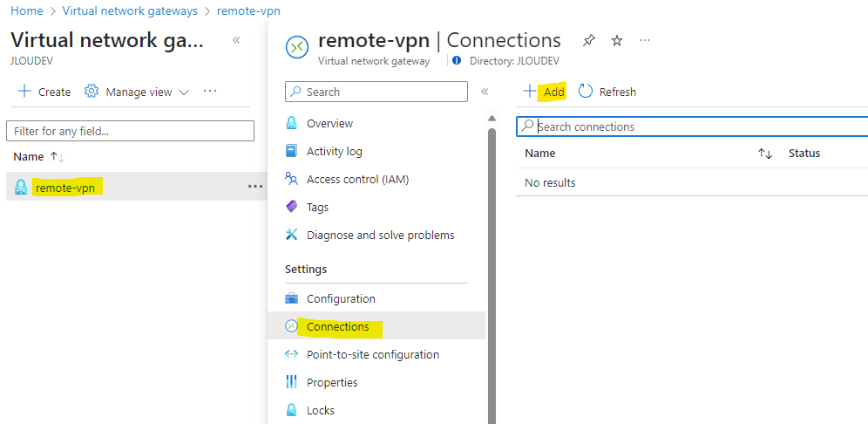Click the Properties bars icon
Viewport: 868px width, 424px height.
coord(291,382)
